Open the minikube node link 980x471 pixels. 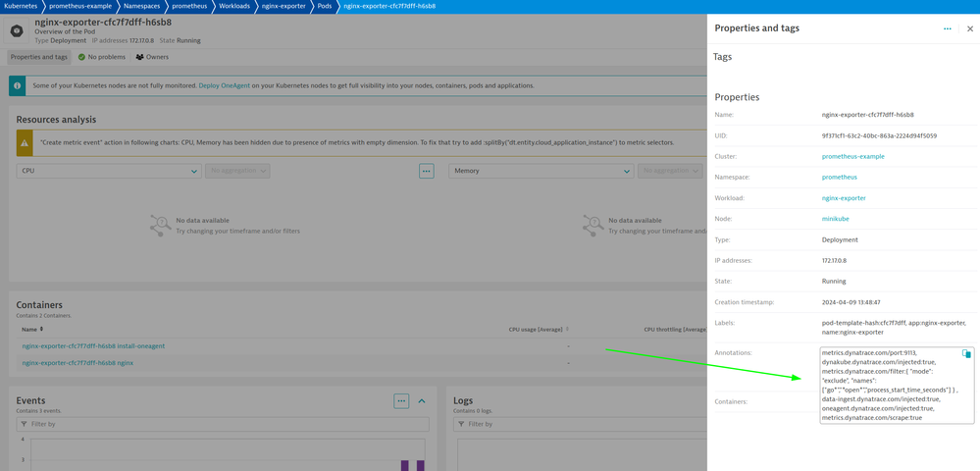(x=836, y=219)
